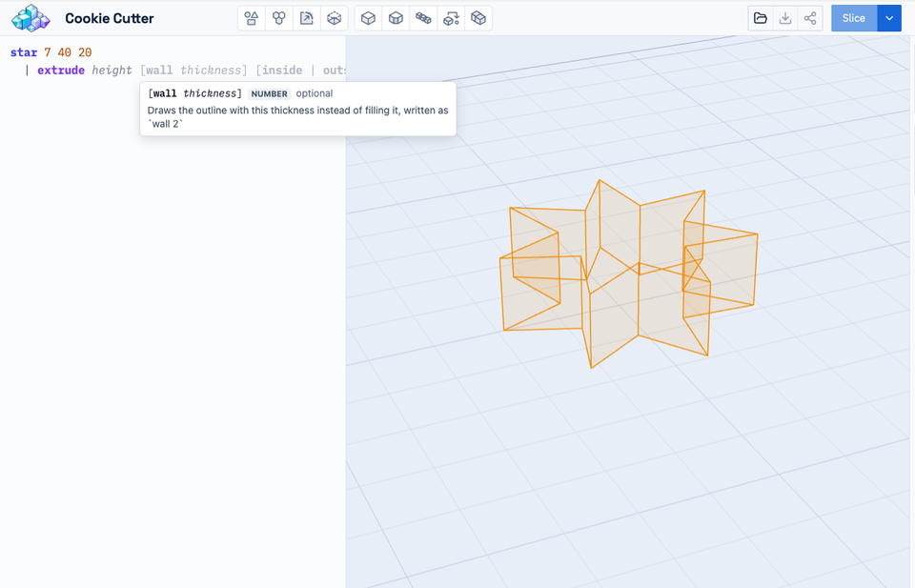Click the download icon

(x=785, y=18)
